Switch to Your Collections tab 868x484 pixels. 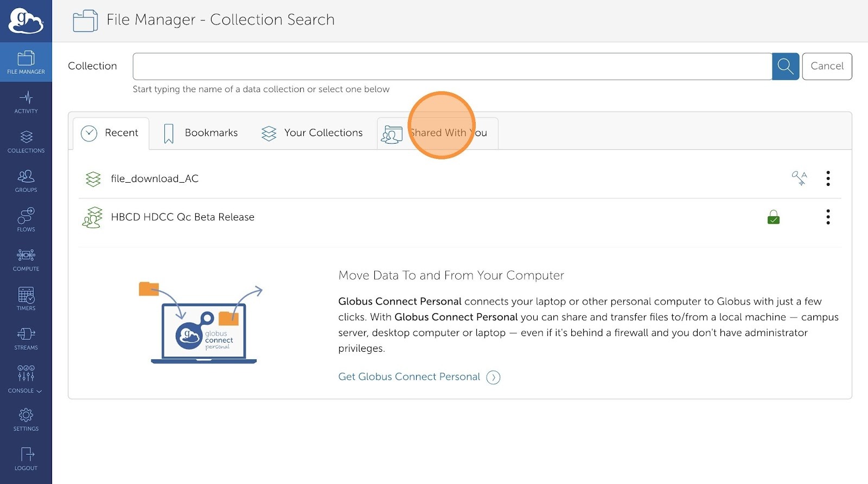[x=312, y=133]
